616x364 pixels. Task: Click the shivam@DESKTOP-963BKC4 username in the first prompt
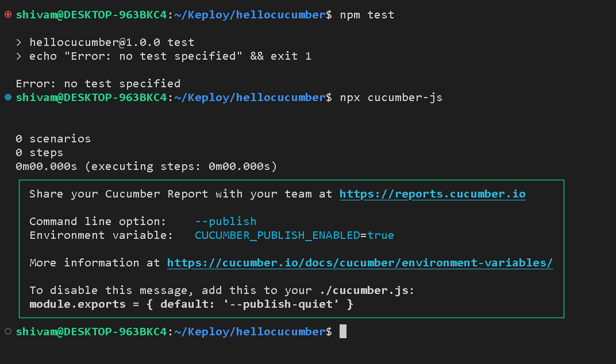91,15
